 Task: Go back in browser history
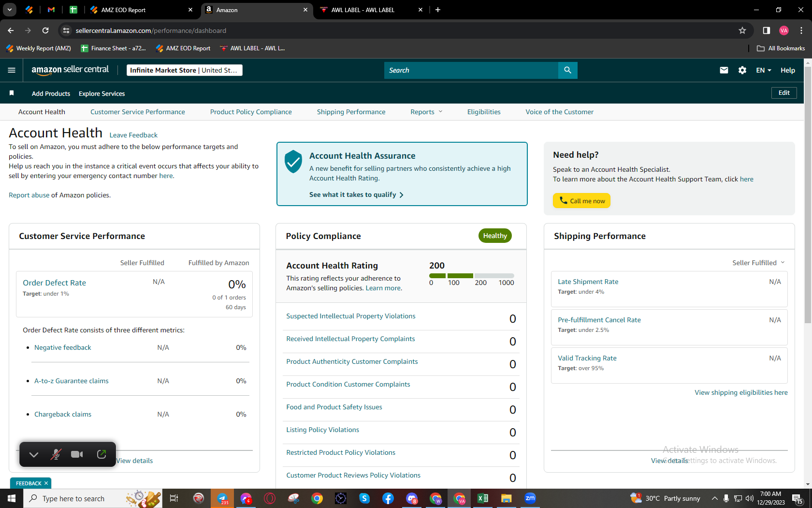click(11, 30)
